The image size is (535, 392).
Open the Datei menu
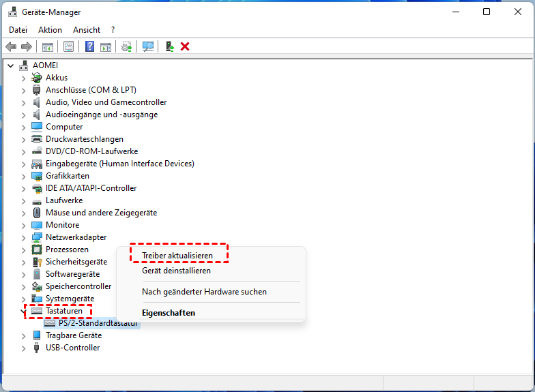18,30
